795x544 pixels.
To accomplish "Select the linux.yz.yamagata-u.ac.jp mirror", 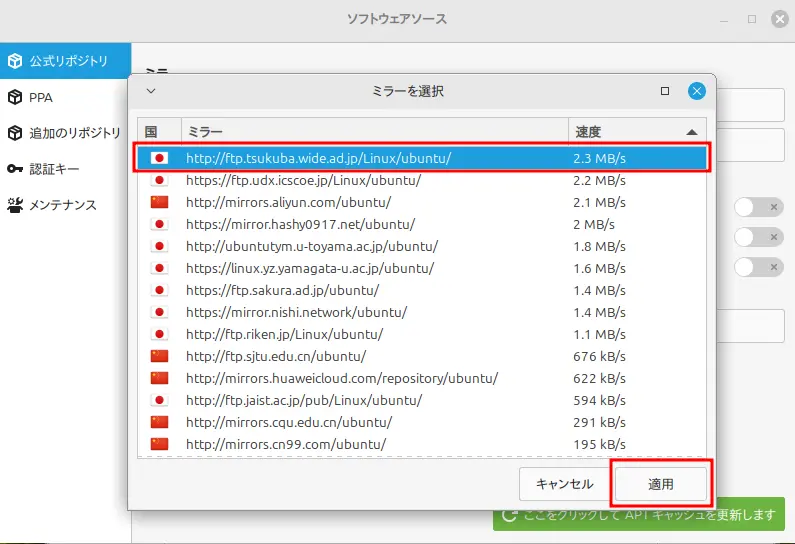I will pos(422,268).
